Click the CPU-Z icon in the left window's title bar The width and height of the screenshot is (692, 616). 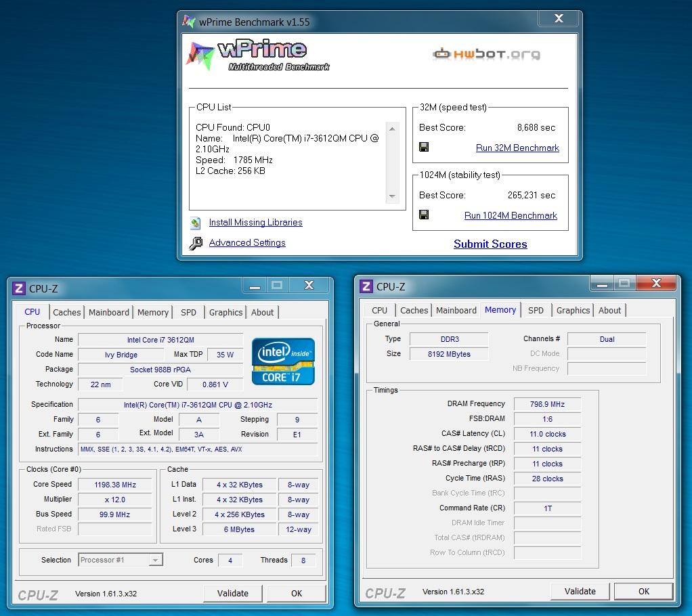click(19, 288)
